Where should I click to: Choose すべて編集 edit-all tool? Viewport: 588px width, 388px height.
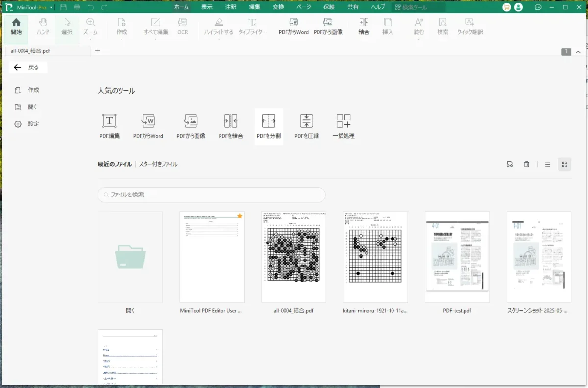(156, 27)
